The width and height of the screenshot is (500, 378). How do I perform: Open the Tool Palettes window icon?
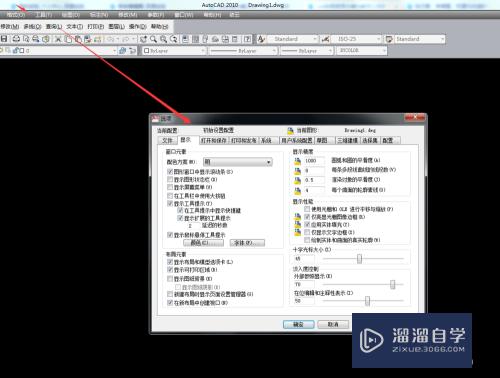tap(205, 39)
